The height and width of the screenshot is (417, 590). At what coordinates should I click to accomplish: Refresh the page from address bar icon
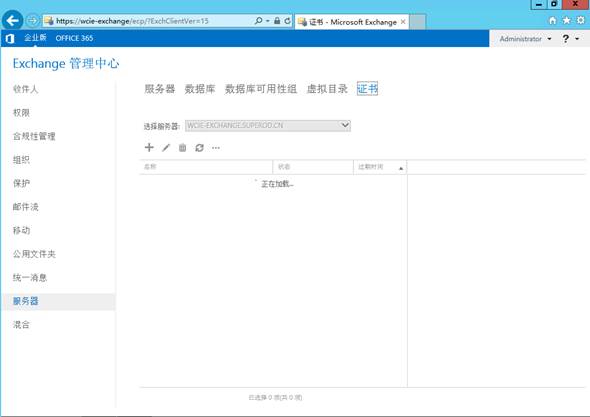point(287,21)
